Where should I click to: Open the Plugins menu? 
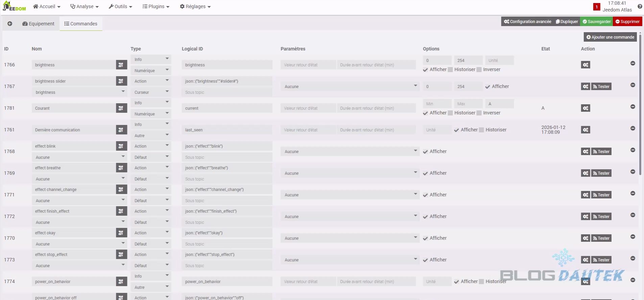tap(156, 6)
